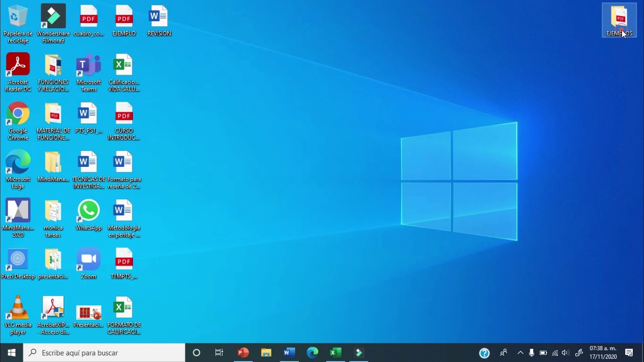Open Excel from the taskbar
This screenshot has width=644, height=362.
click(336, 352)
